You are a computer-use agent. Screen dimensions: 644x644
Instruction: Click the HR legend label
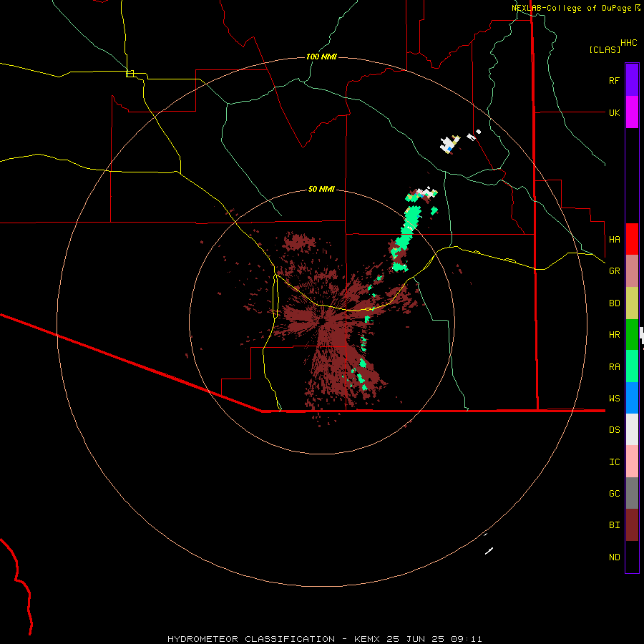coord(614,335)
